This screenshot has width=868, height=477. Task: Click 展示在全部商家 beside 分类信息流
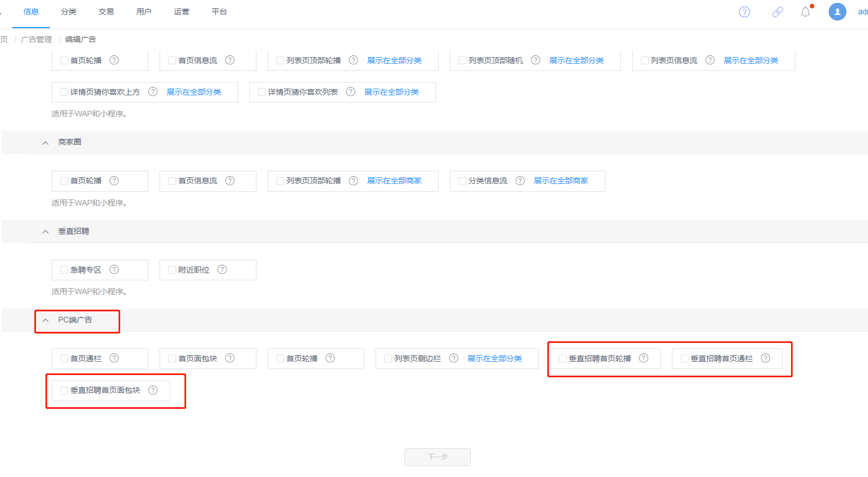[561, 181]
